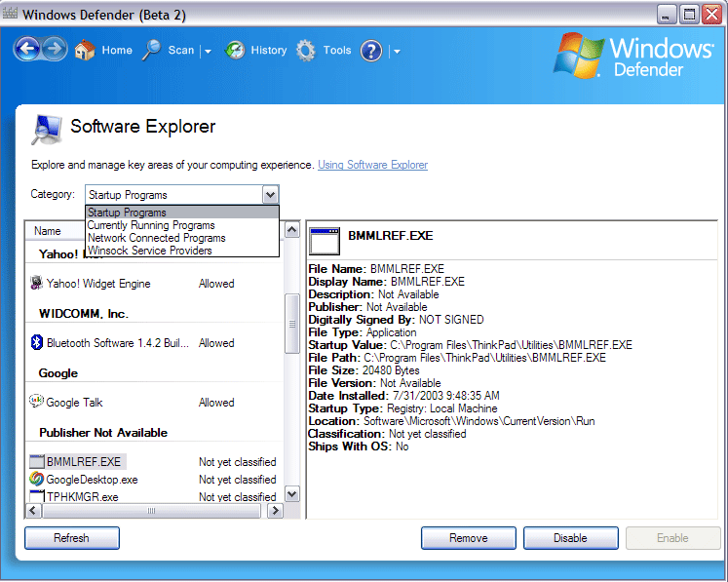This screenshot has width=728, height=582.
Task: Click the WIDCOMM, Inc. group header
Action: coord(84,314)
